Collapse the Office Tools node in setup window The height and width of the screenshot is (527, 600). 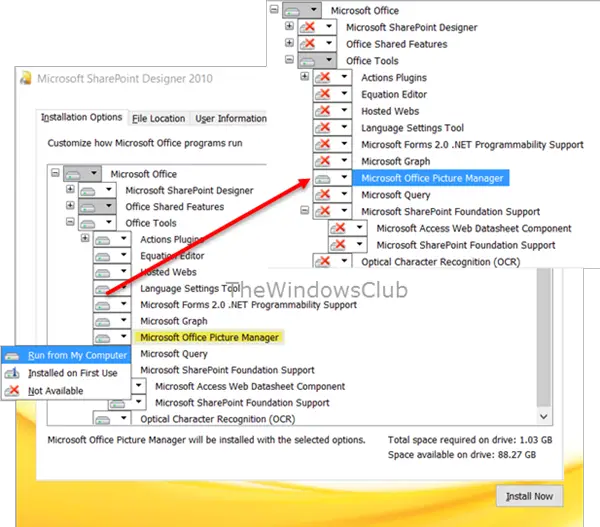point(70,222)
